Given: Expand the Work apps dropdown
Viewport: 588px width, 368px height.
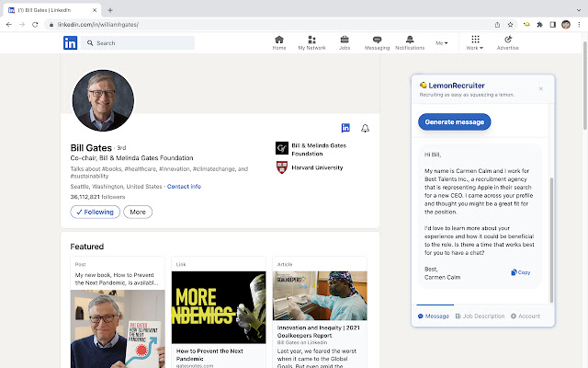Looking at the screenshot, I should 474,41.
